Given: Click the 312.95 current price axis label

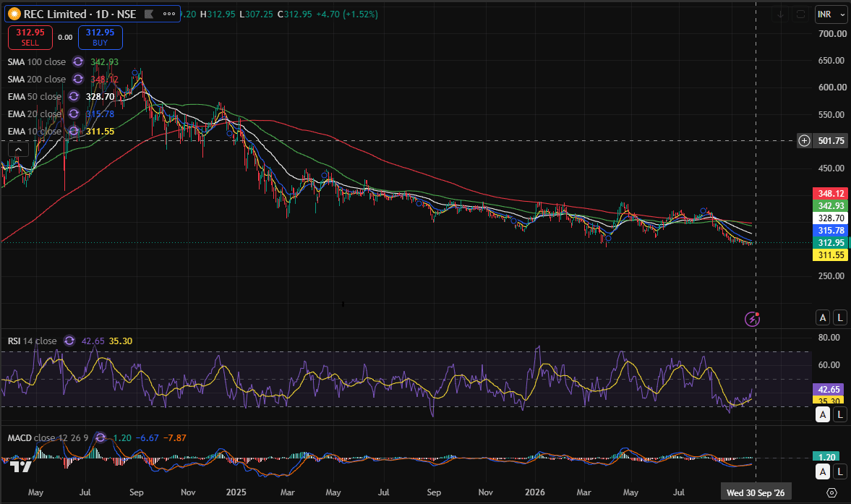Looking at the screenshot, I should [x=830, y=242].
